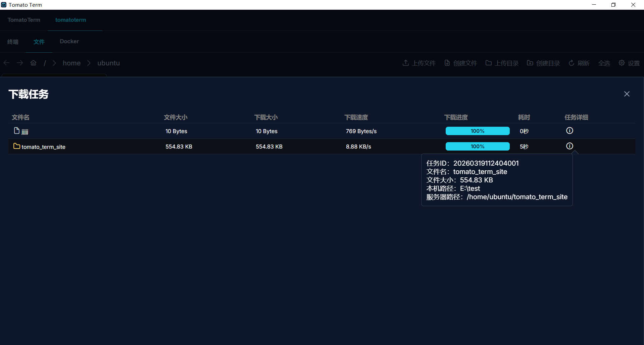Click the create file button

click(x=460, y=63)
